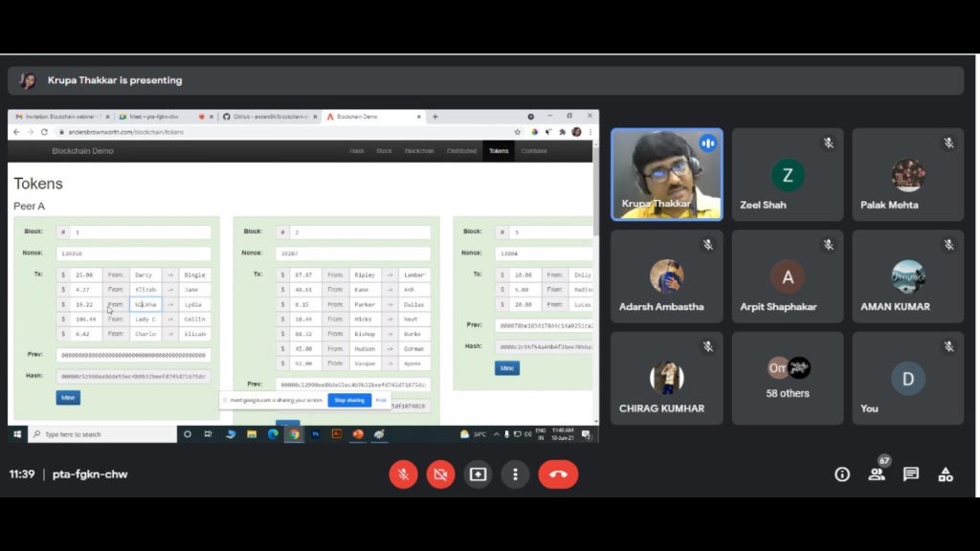
Task: Open meeting details info icon
Action: [x=842, y=474]
